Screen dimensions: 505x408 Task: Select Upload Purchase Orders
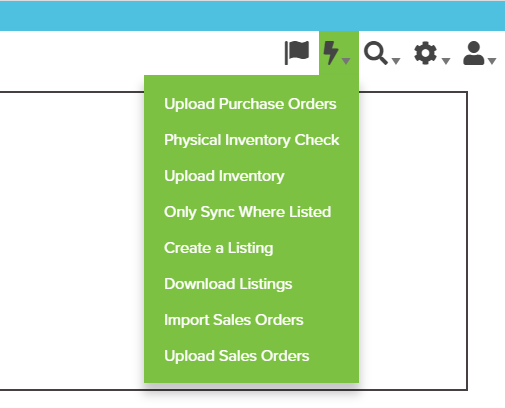point(250,104)
